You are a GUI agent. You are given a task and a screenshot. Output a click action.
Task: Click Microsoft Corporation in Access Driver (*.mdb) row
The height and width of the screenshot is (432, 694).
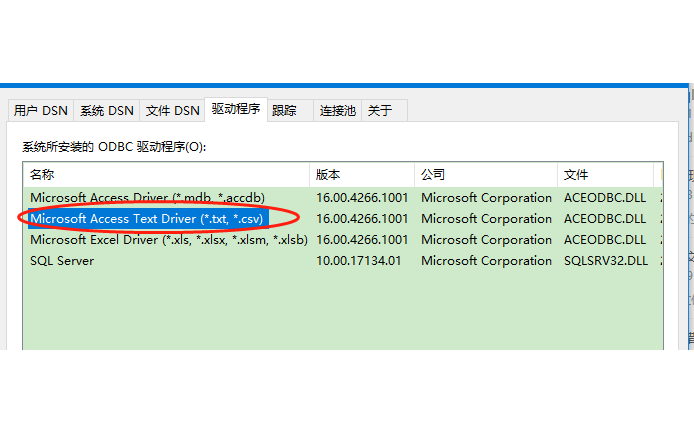[486, 197]
